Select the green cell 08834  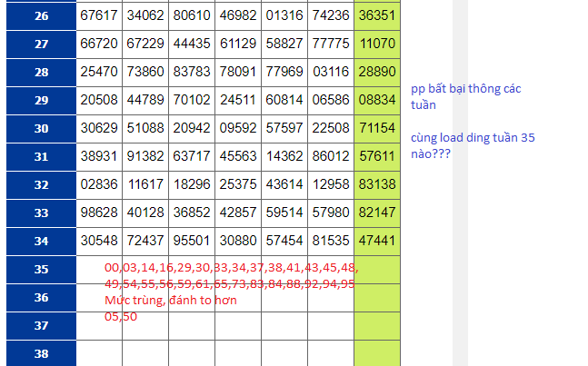click(x=376, y=100)
